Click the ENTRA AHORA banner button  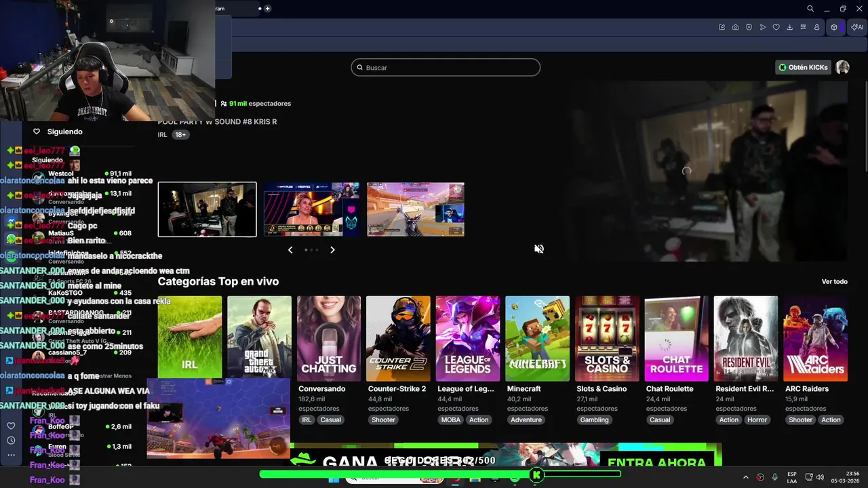click(657, 462)
